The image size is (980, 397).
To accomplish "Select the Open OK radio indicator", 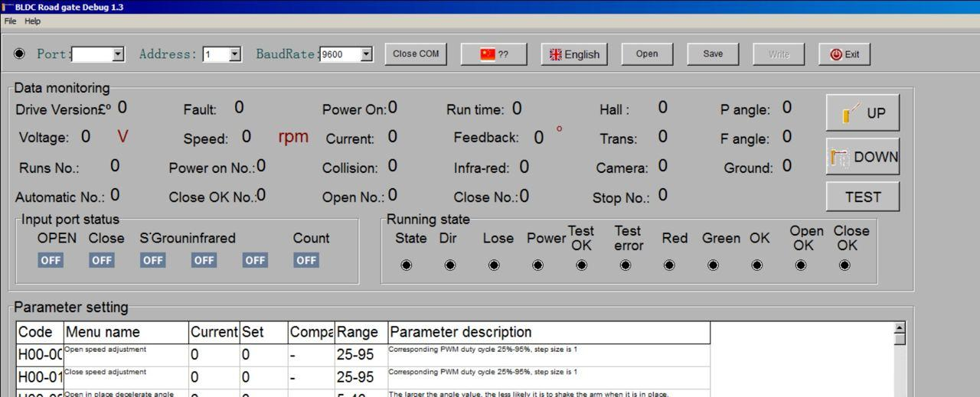I will (801, 265).
